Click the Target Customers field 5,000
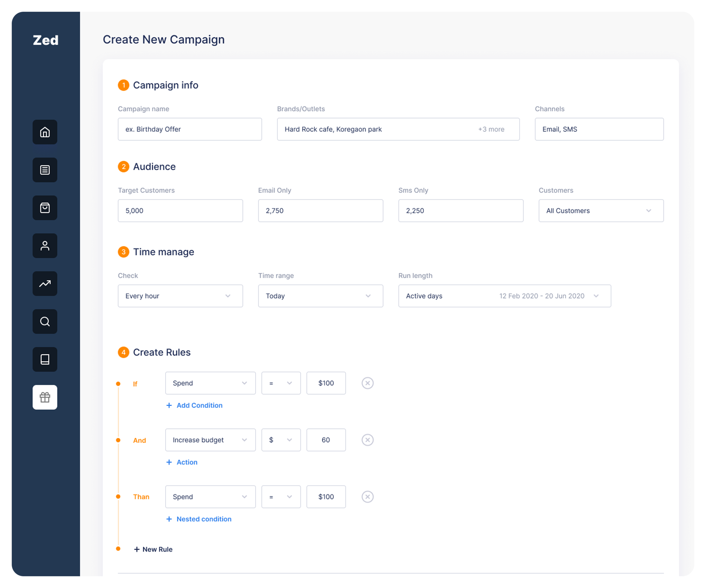Image resolution: width=706 pixels, height=588 pixels. 181,211
